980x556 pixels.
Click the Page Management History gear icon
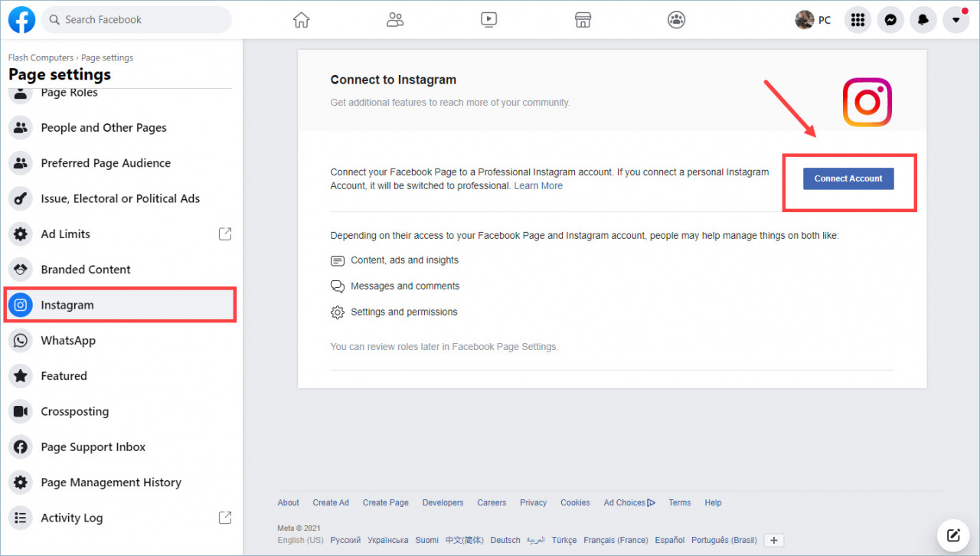coord(21,482)
